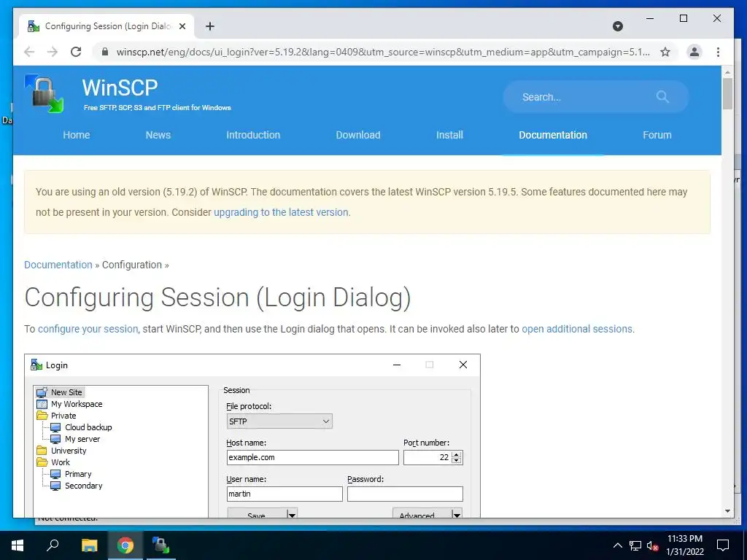Image resolution: width=747 pixels, height=560 pixels.
Task: Click the taskbar search magnifier icon
Action: tap(53, 545)
